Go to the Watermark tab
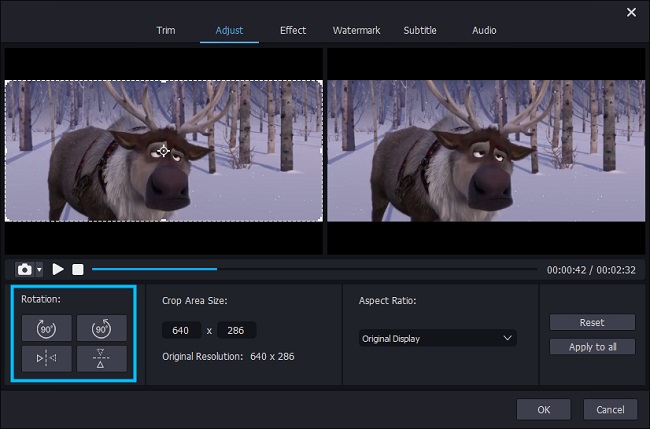Screen dimensions: 650x429 356,30
